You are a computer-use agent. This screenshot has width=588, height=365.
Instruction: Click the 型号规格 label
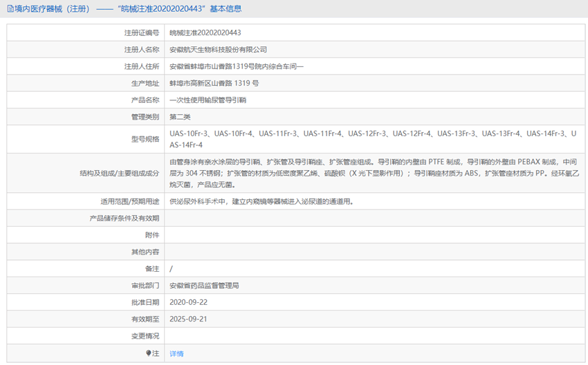[x=145, y=139]
